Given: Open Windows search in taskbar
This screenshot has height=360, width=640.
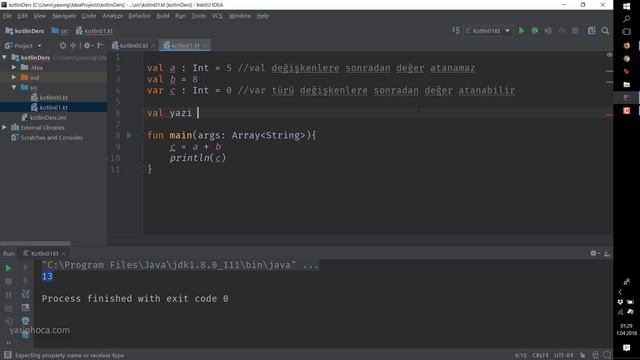Looking at the screenshot, I should pyautogui.click(x=627, y=19).
